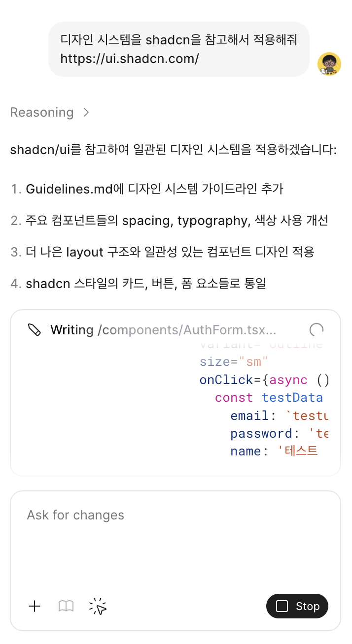Click the sentence starting shadcn/ui를 참고하여
The image size is (352, 644).
[x=173, y=149]
